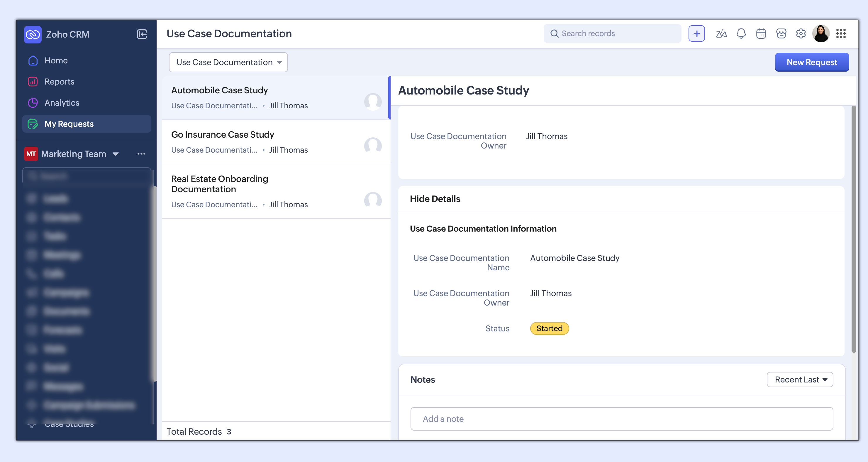Open the calendar icon in header
Screen dimensions: 868x462
pos(761,33)
